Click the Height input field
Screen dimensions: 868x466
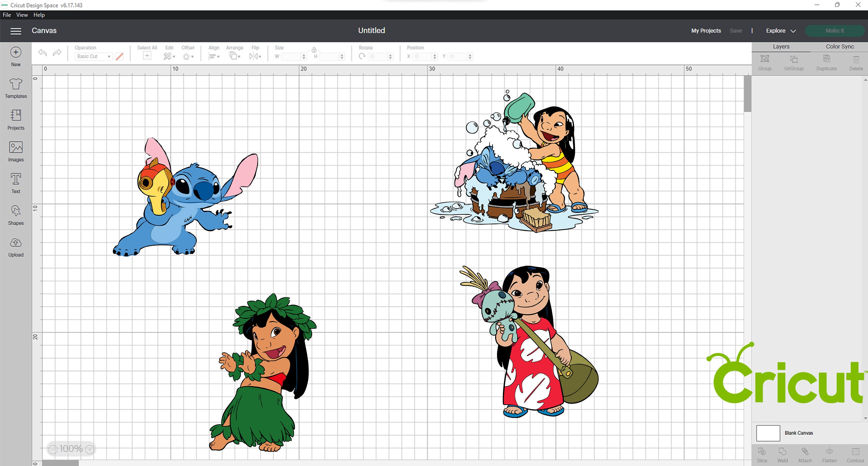329,56
